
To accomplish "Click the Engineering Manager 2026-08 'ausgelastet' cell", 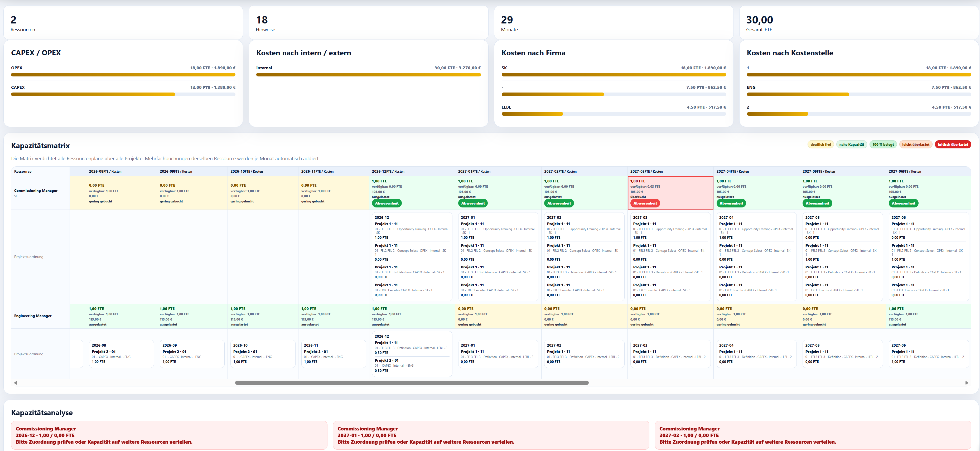I will (x=121, y=316).
